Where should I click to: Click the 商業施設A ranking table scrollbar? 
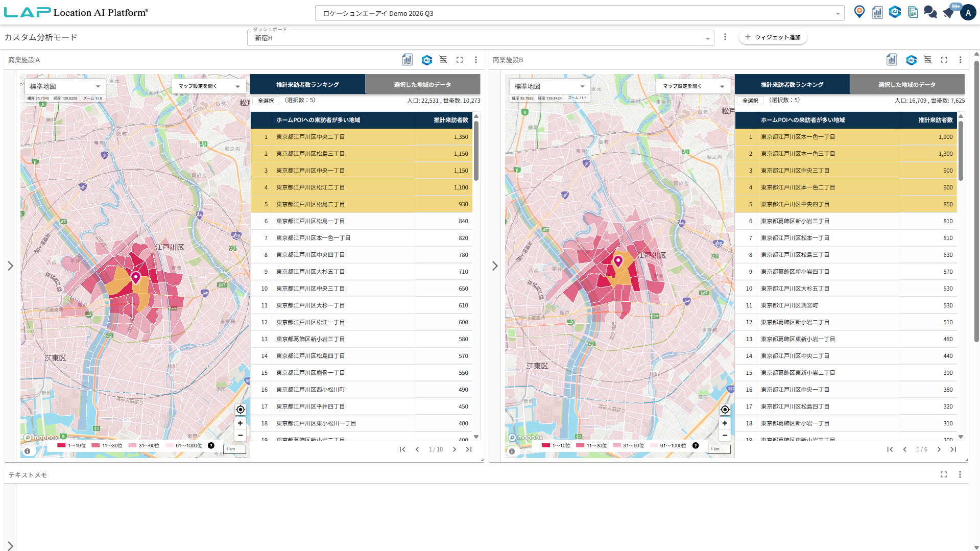pyautogui.click(x=476, y=151)
